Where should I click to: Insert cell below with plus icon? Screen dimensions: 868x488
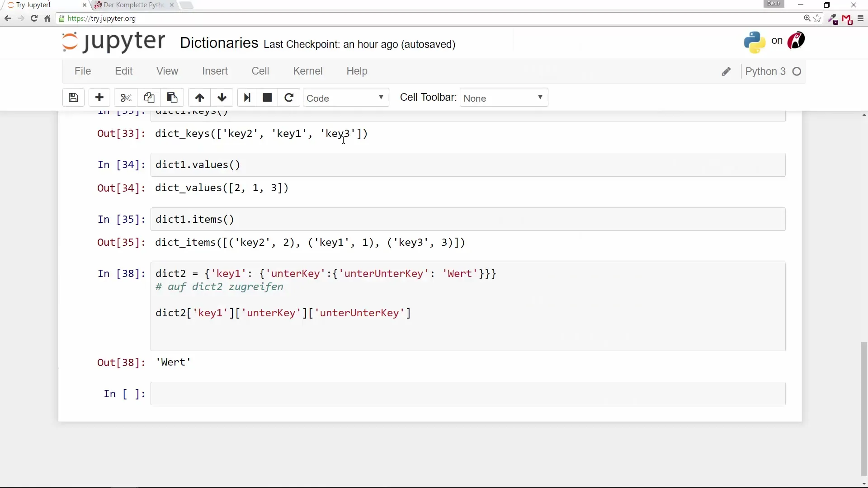[99, 98]
